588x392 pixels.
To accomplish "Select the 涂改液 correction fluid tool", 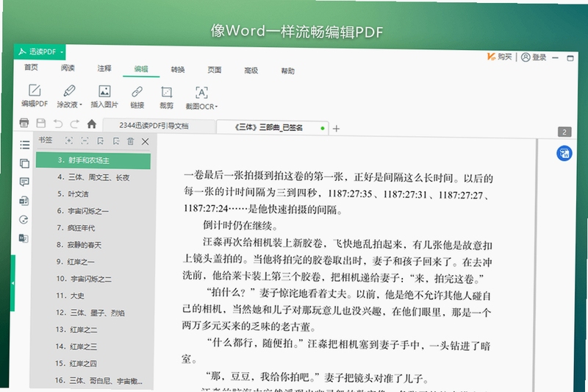I will pos(68,96).
